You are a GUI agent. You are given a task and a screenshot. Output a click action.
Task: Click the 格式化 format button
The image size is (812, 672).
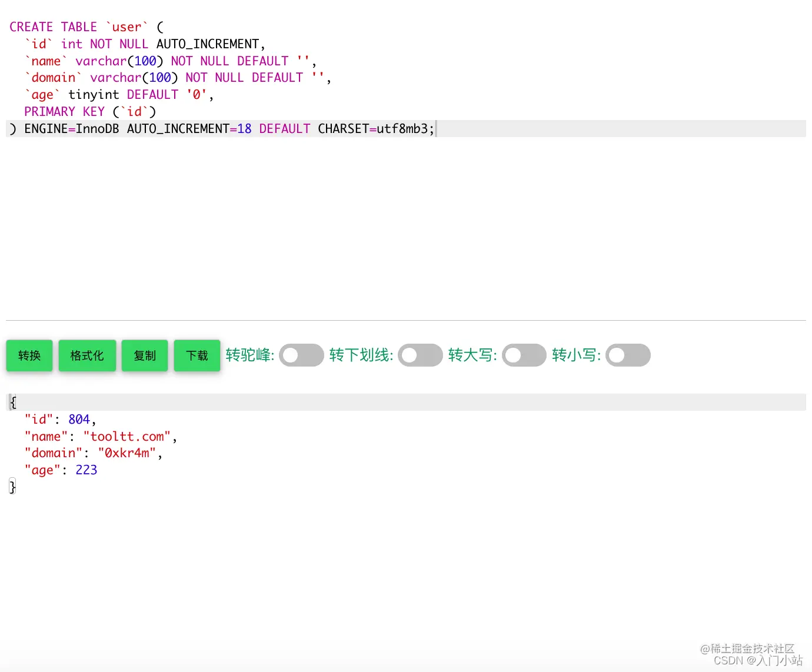click(87, 355)
